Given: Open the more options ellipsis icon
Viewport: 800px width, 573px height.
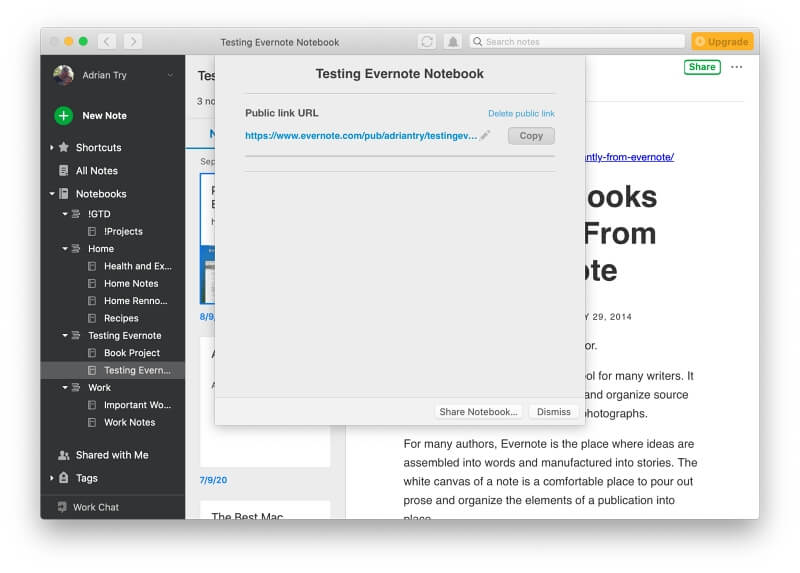Looking at the screenshot, I should (x=736, y=67).
